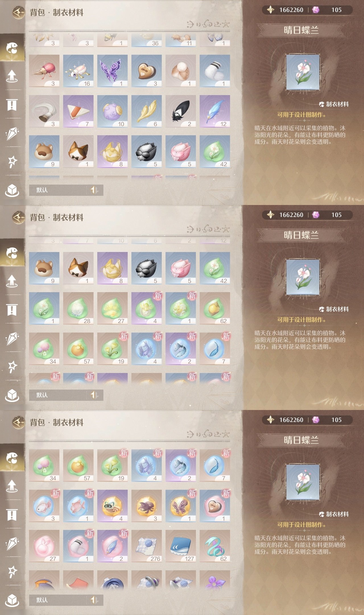
Task: Select the white bug material showing 16
Action: click(x=78, y=71)
